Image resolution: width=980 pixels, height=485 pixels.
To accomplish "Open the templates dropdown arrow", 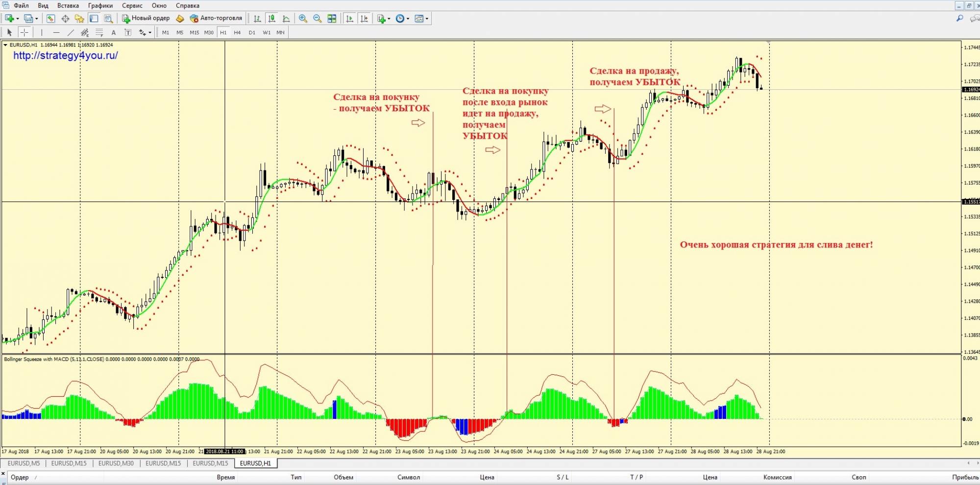I will pos(427,19).
